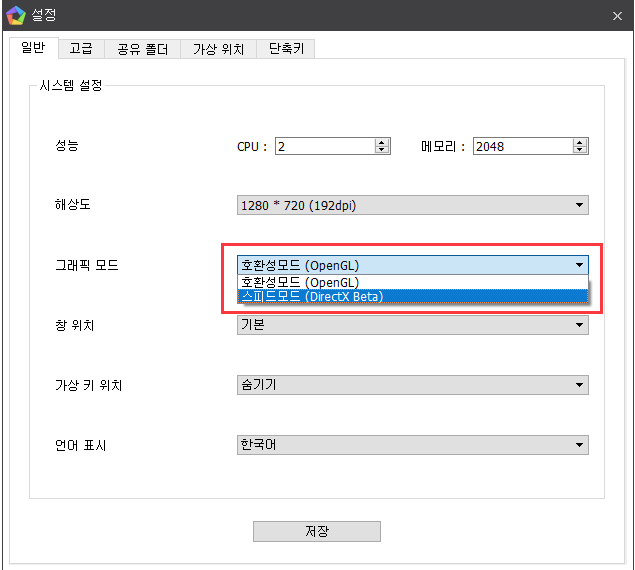
Task: Click the 해상도 label text
Action: click(x=72, y=204)
